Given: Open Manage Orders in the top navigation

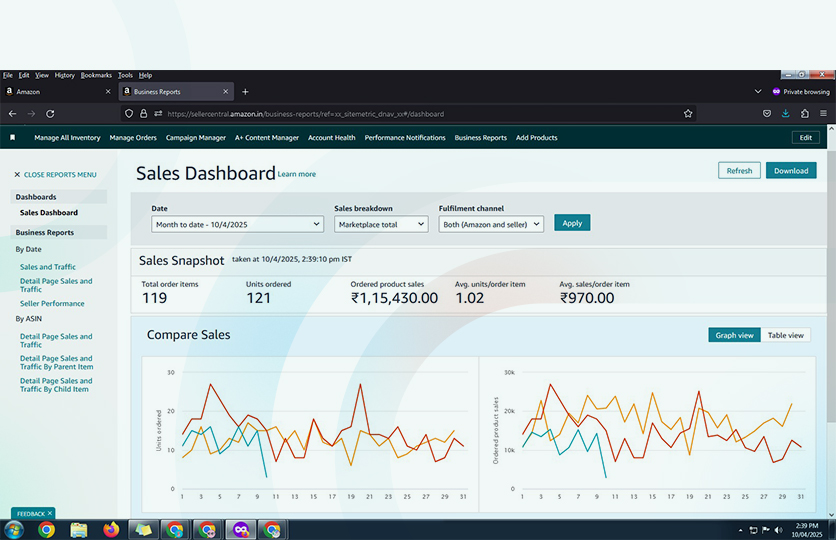Looking at the screenshot, I should pos(133,138).
